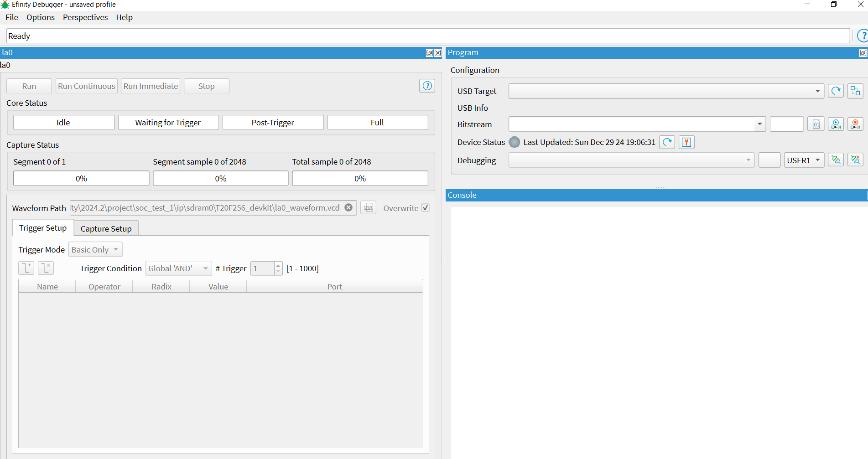Float the la0 panel
The width and height of the screenshot is (868, 459).
pos(430,53)
